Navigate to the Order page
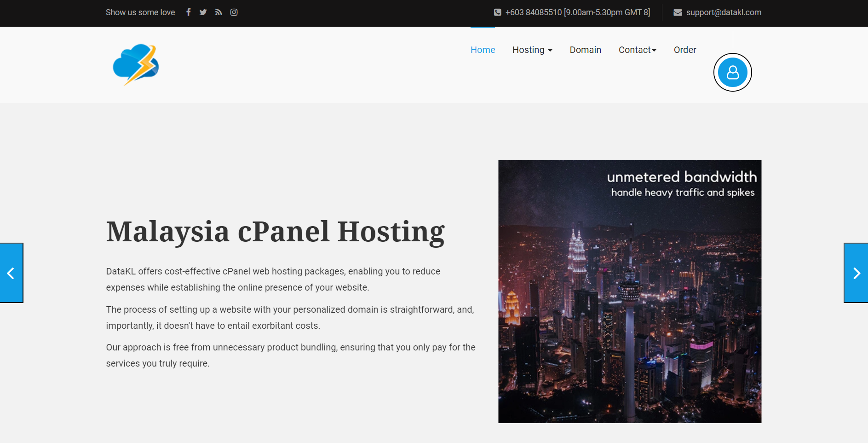The width and height of the screenshot is (868, 443). [684, 50]
